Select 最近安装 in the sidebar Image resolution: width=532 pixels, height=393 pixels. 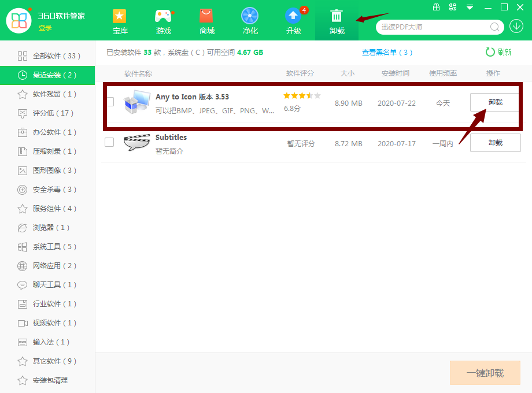pyautogui.click(x=47, y=75)
